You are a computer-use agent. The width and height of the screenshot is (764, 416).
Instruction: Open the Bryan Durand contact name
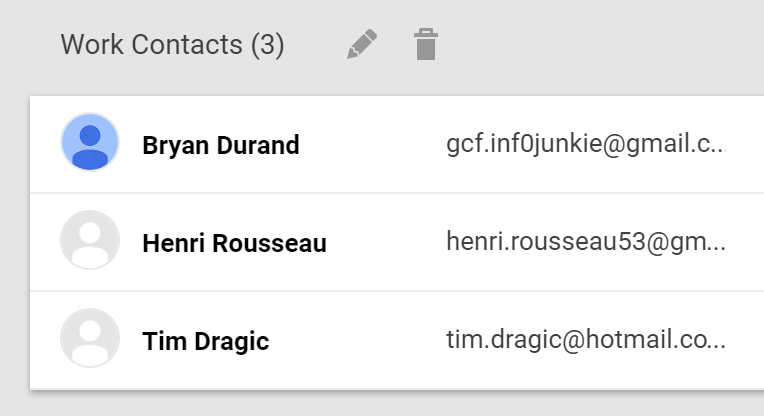[221, 145]
